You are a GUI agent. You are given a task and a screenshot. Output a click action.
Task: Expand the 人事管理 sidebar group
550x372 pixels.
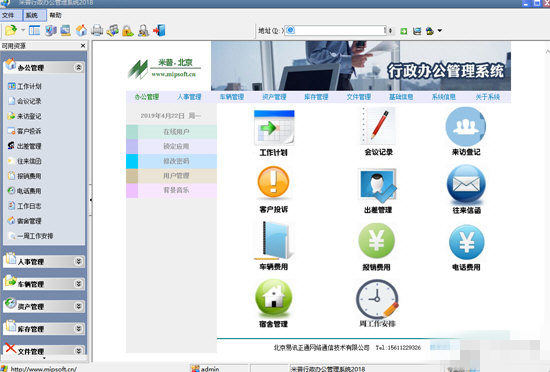pos(79,261)
